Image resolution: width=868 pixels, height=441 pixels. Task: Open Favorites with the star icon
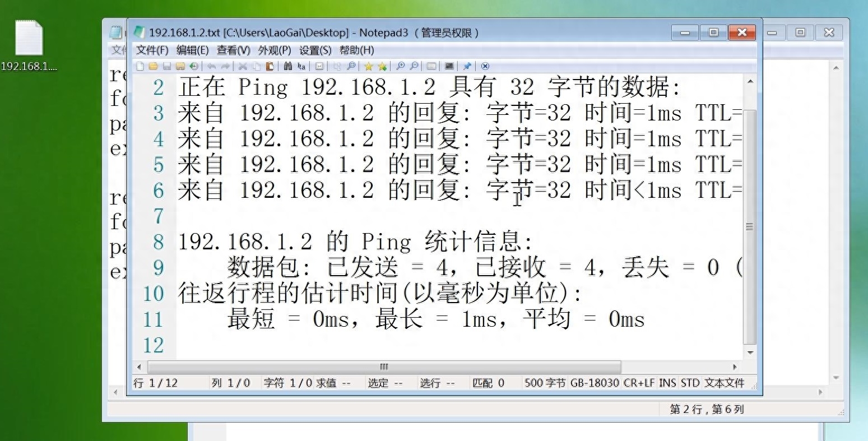pos(368,66)
